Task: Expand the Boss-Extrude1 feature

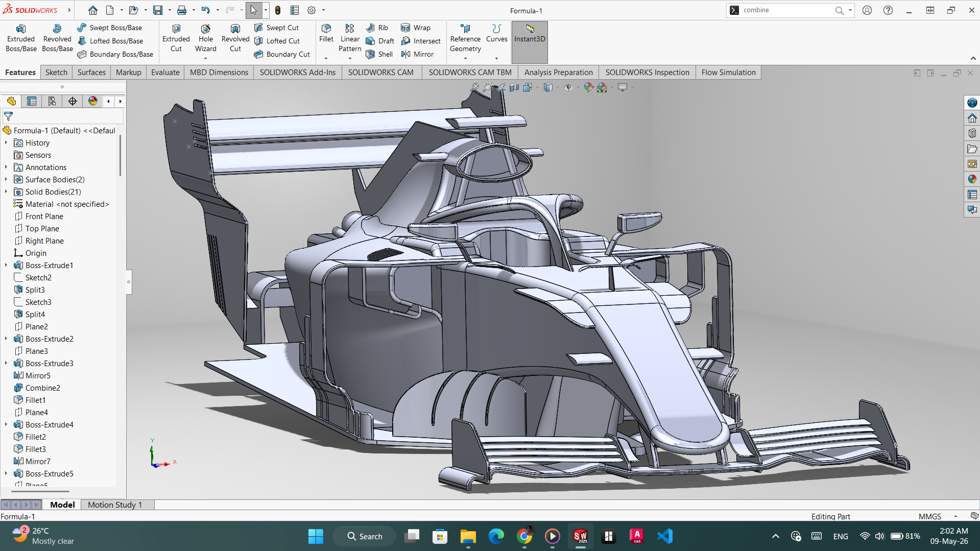Action: click(6, 266)
